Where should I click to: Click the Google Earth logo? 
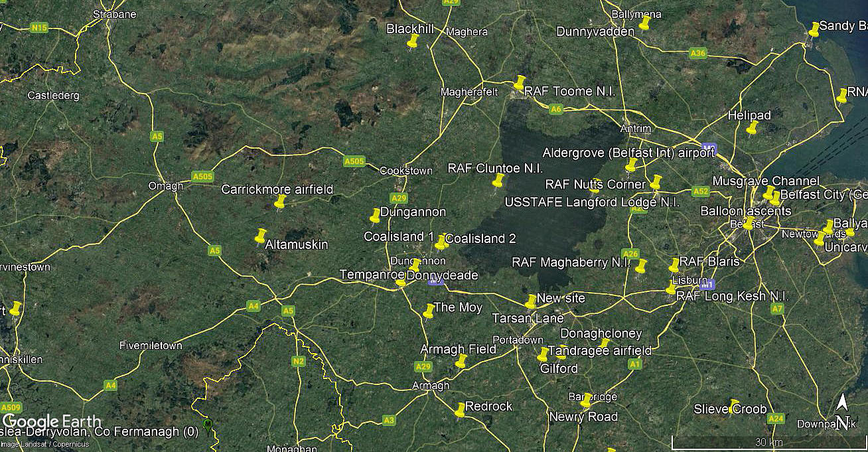point(52,421)
